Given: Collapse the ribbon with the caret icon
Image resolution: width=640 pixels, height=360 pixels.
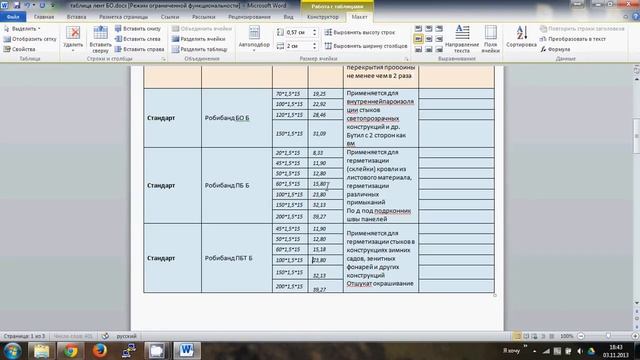Looking at the screenshot, I should (626, 17).
